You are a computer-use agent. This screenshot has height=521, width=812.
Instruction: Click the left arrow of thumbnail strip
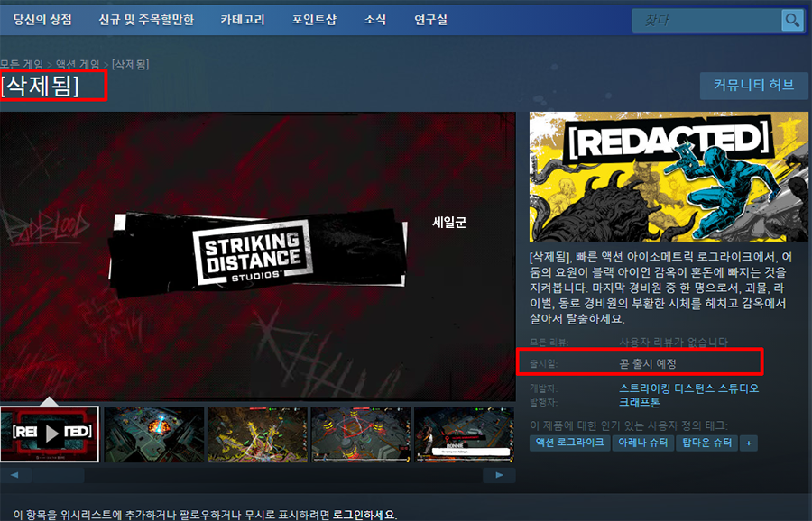tap(15, 475)
